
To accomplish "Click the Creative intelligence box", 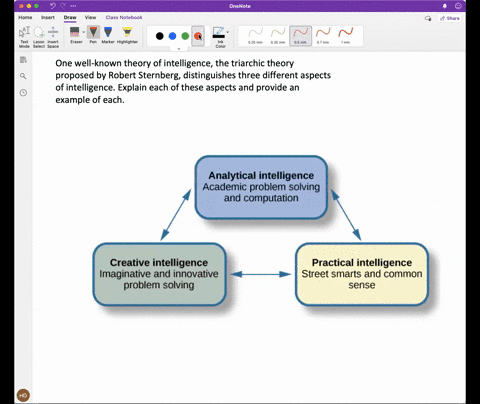I will [159, 274].
